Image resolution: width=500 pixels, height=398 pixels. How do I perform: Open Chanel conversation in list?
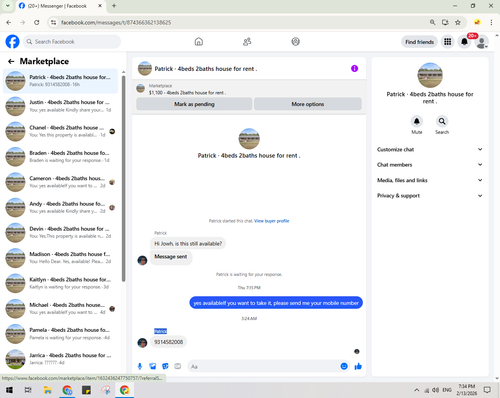pyautogui.click(x=60, y=131)
